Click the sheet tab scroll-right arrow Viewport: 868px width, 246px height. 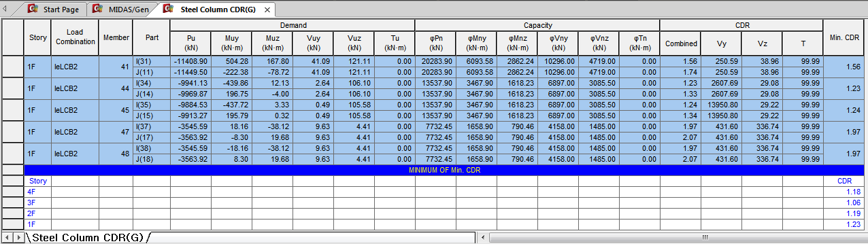18,238
